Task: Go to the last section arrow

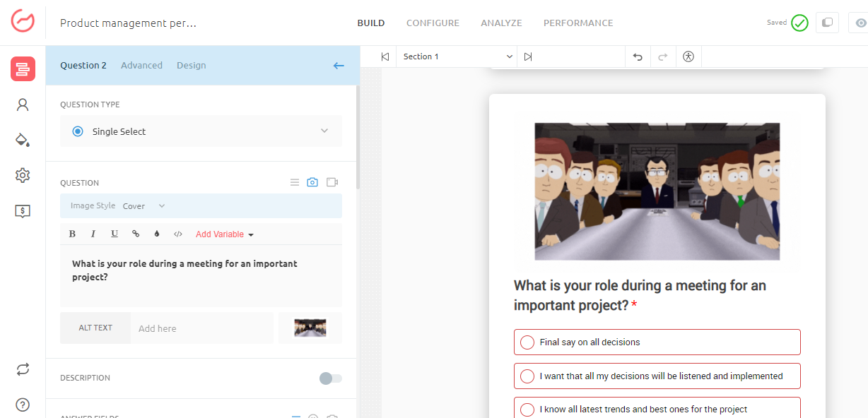Action: coord(528,56)
